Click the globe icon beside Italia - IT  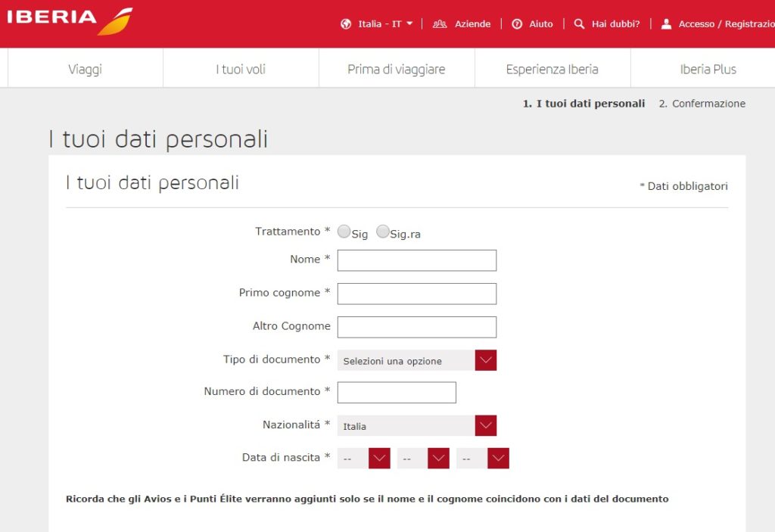(x=346, y=23)
